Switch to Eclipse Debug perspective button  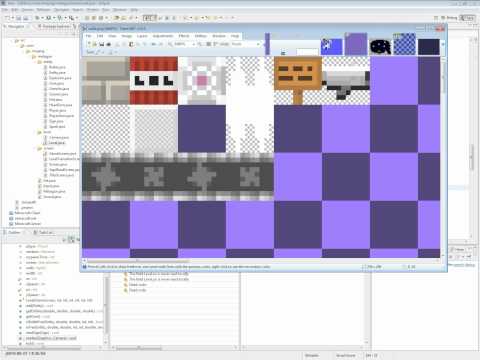coord(449,17)
